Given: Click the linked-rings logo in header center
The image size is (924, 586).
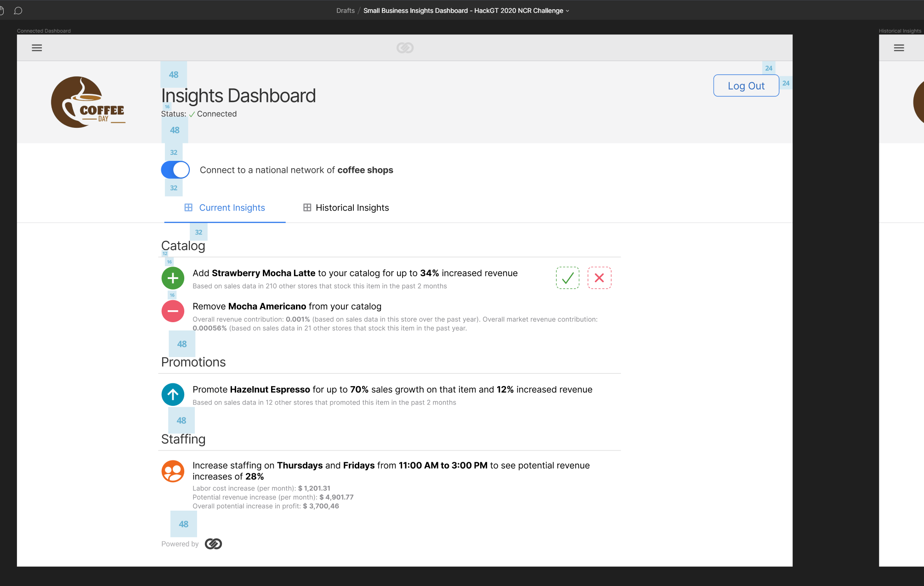Looking at the screenshot, I should coord(405,48).
